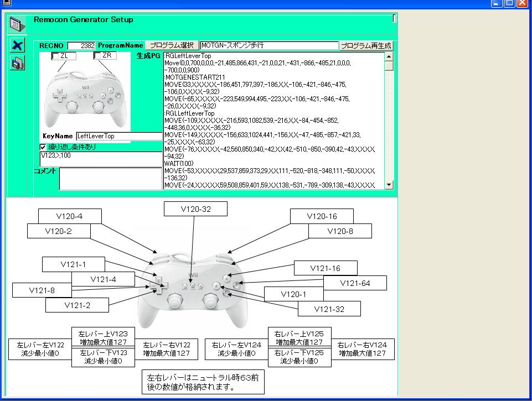Click the :RGLLeftLeverTop line in 生成PG
The width and height of the screenshot is (532, 401).
(x=189, y=113)
